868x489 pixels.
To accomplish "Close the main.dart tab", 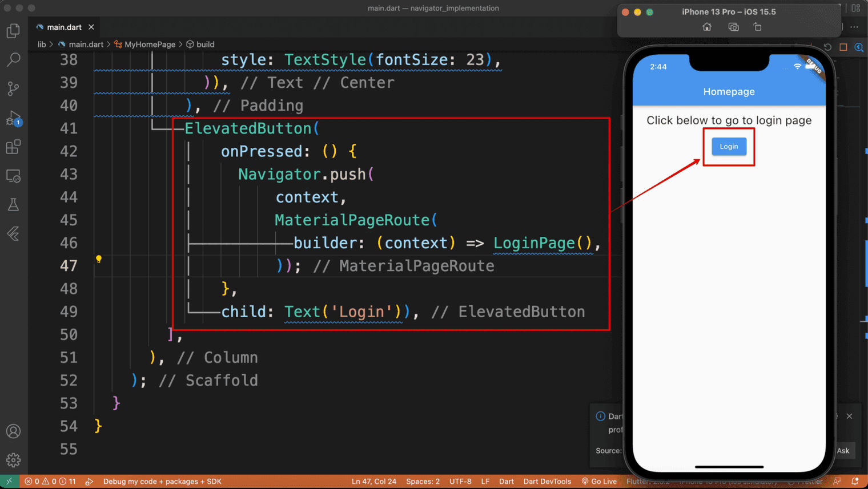I will coord(91,27).
